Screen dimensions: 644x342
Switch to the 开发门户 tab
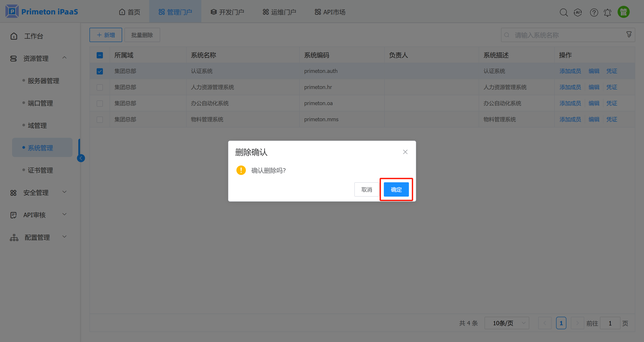click(x=227, y=11)
